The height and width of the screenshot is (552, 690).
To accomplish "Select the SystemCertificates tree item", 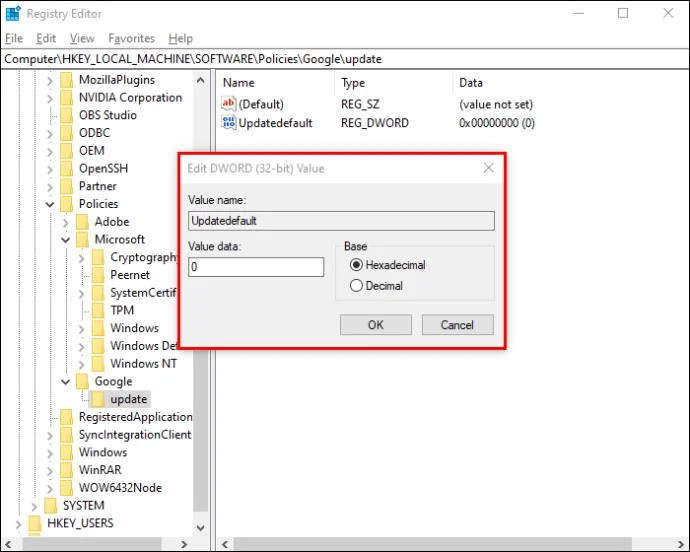I will (143, 293).
